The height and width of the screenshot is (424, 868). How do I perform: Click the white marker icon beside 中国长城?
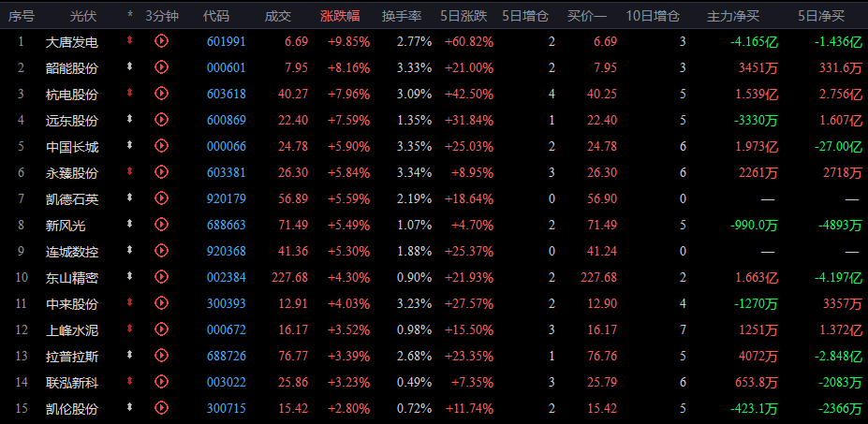pyautogui.click(x=129, y=145)
